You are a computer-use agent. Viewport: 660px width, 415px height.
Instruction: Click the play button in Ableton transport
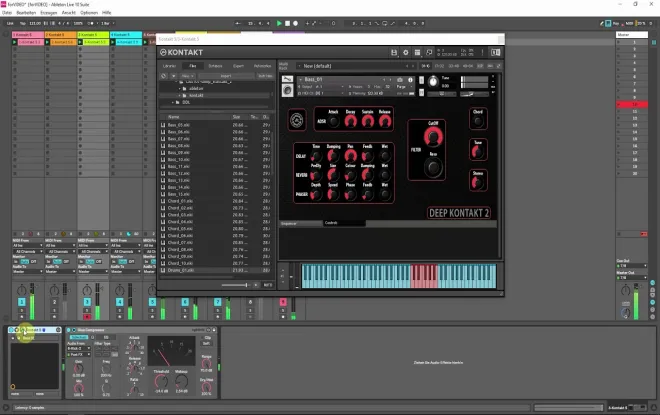(x=279, y=24)
